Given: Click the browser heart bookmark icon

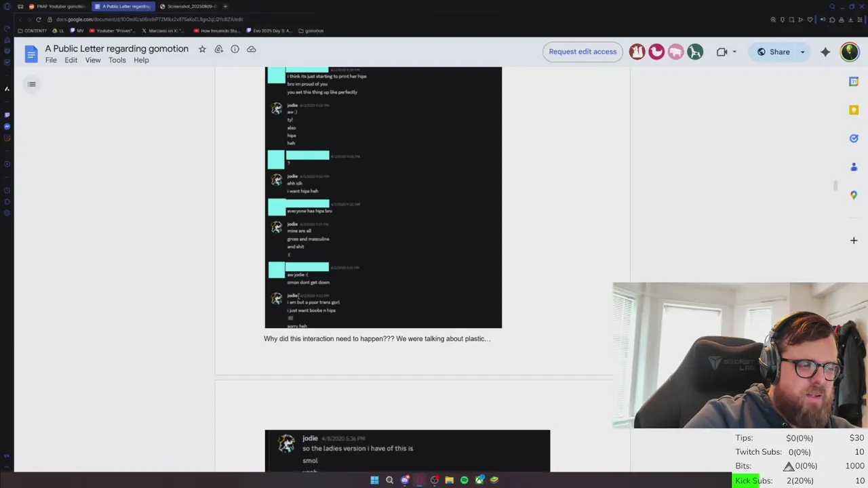Looking at the screenshot, I should pos(810,20).
